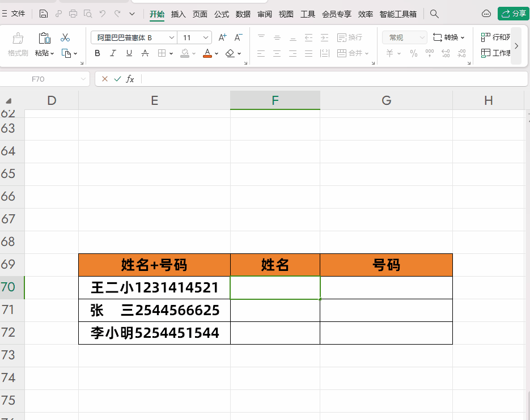Click the Search magnifier icon

pos(434,14)
